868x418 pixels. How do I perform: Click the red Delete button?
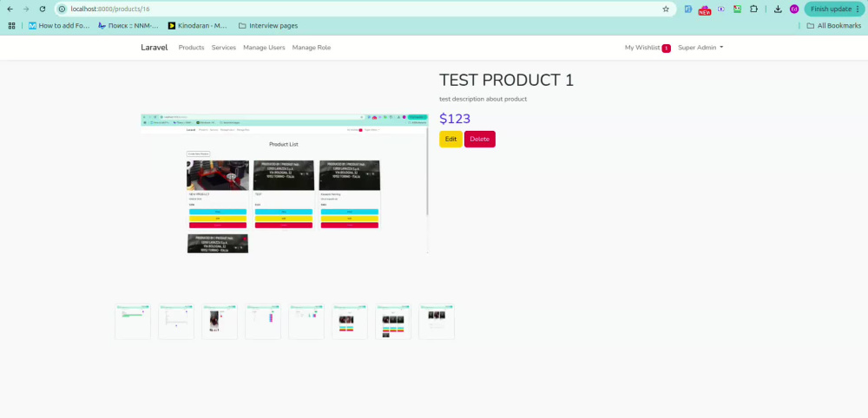[x=479, y=139]
